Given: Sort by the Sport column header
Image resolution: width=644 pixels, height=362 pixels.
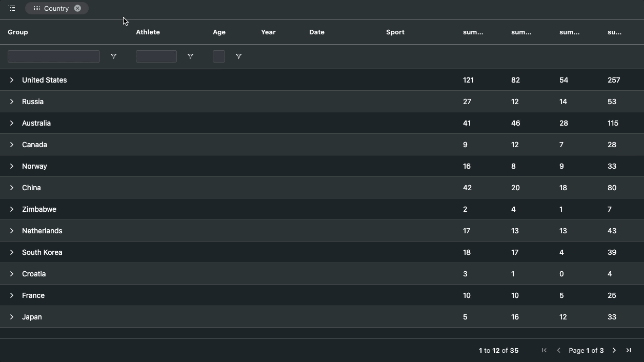Looking at the screenshot, I should [x=395, y=32].
